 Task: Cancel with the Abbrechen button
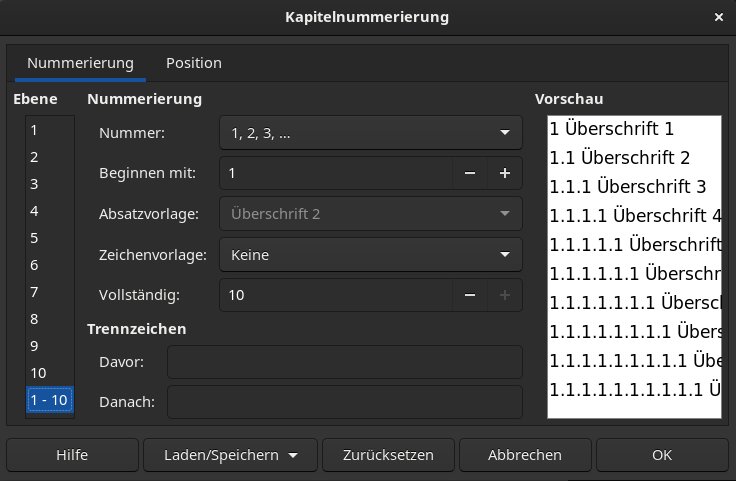(x=524, y=455)
